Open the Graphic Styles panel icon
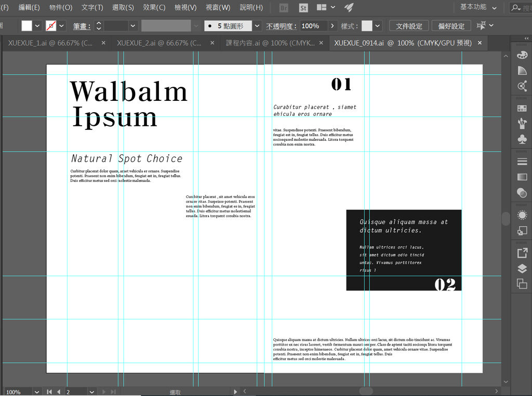 coord(522,231)
